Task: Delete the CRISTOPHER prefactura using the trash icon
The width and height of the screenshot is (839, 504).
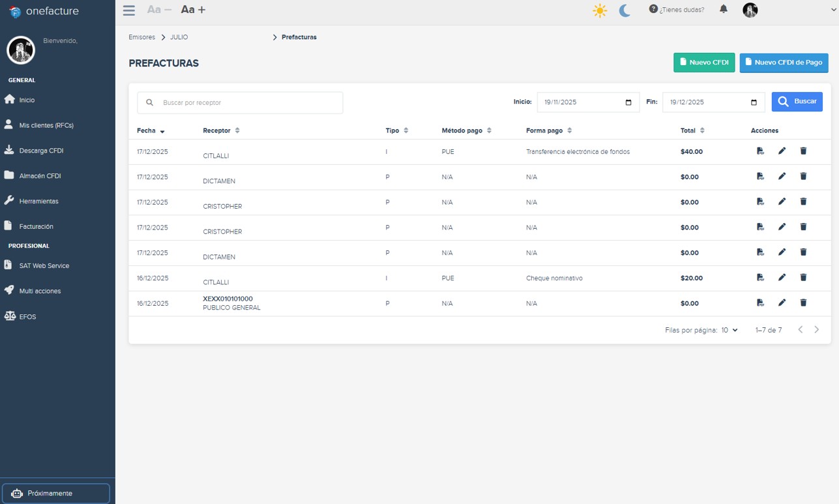Action: tap(803, 201)
